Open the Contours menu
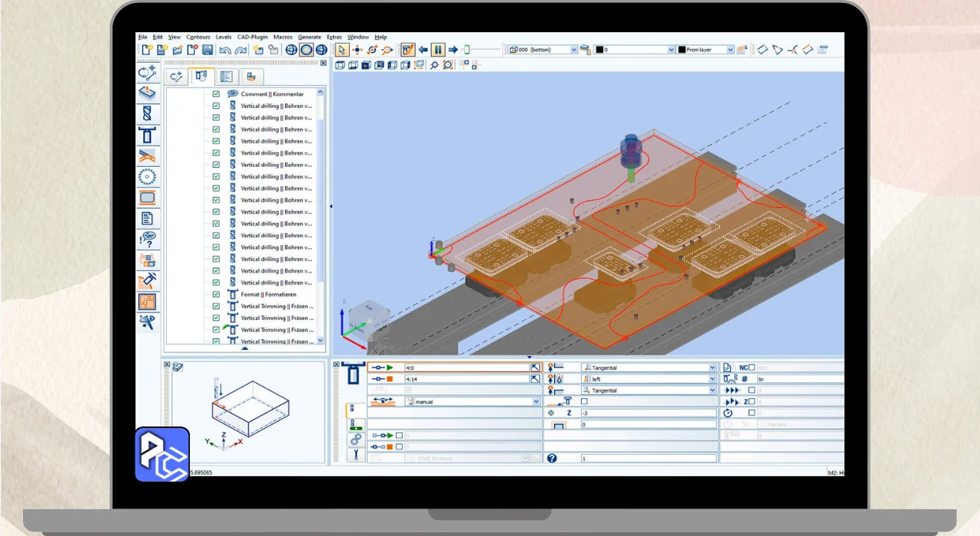Image resolution: width=980 pixels, height=536 pixels. 198,37
